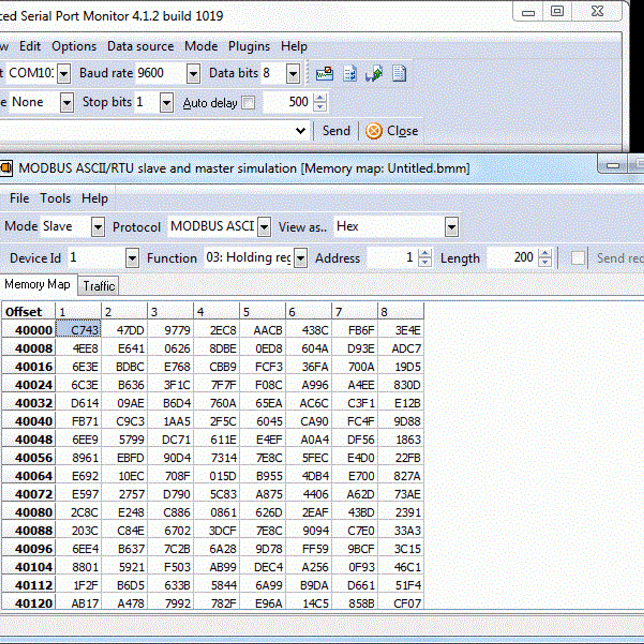This screenshot has height=644, width=644.
Task: Increase the Auto delay value with up arrow
Action: (x=320, y=98)
